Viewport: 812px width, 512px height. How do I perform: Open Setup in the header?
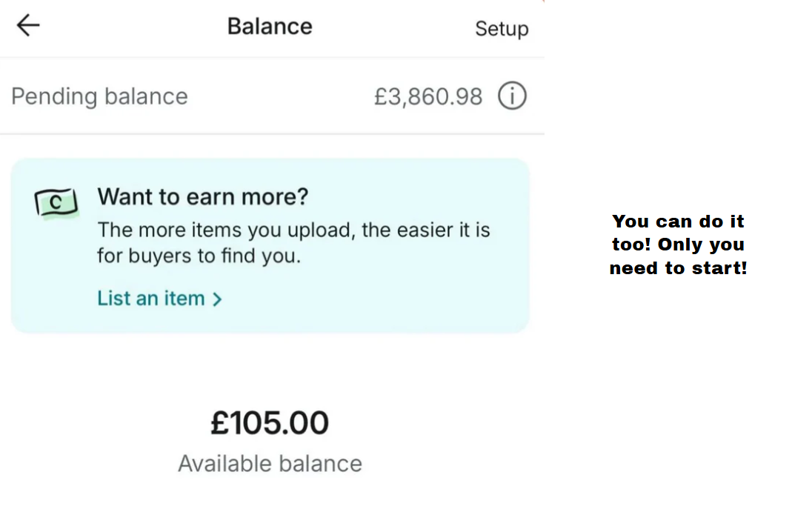pos(502,28)
